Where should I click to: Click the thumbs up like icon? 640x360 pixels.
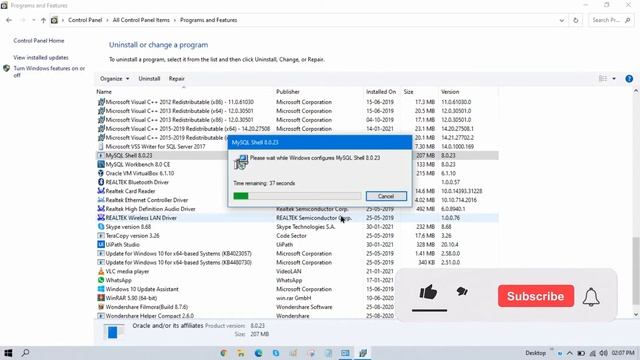pyautogui.click(x=428, y=292)
